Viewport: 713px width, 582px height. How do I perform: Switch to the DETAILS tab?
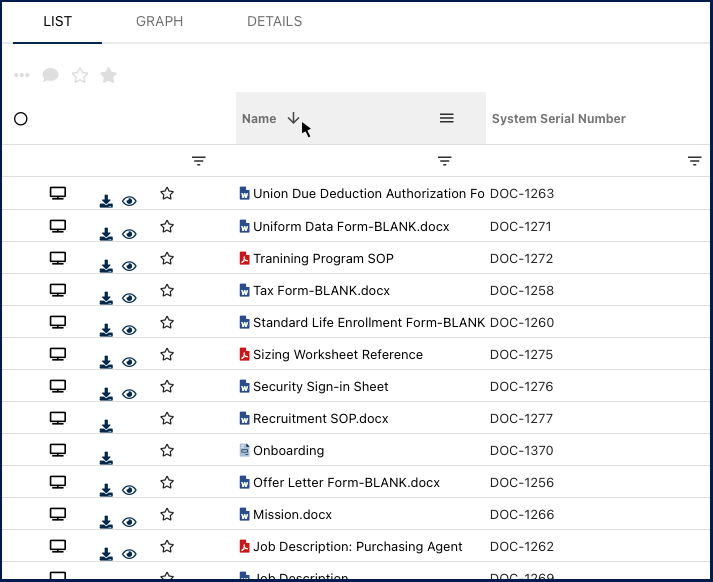(x=274, y=21)
